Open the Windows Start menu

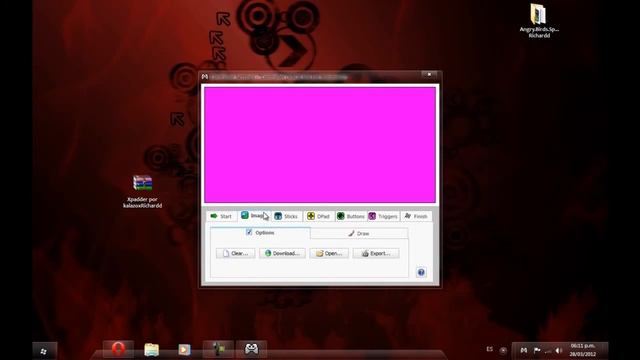click(44, 351)
